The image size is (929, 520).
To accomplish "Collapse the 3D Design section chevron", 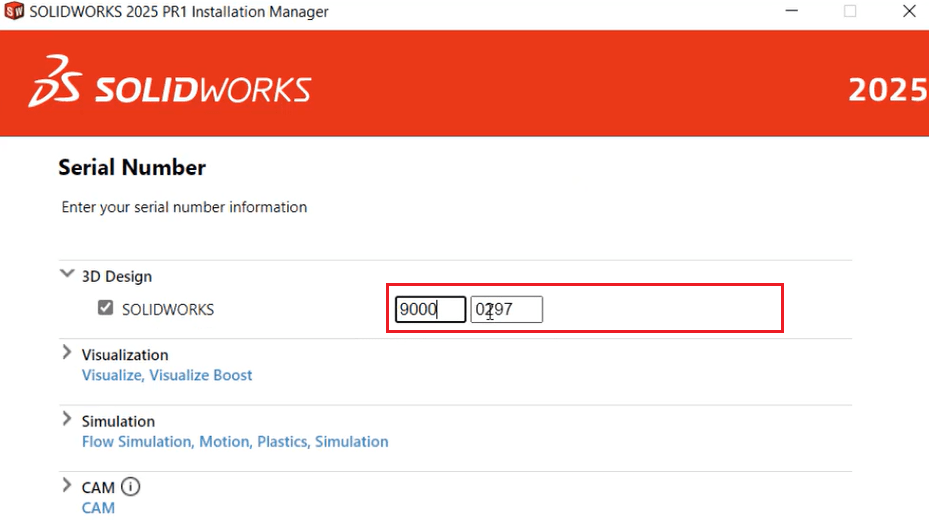I will (x=67, y=274).
